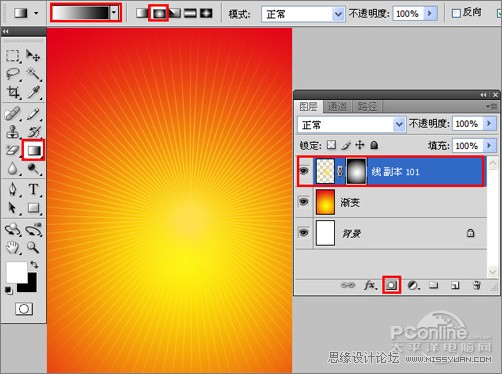Choose the radial gradient style

pos(158,13)
